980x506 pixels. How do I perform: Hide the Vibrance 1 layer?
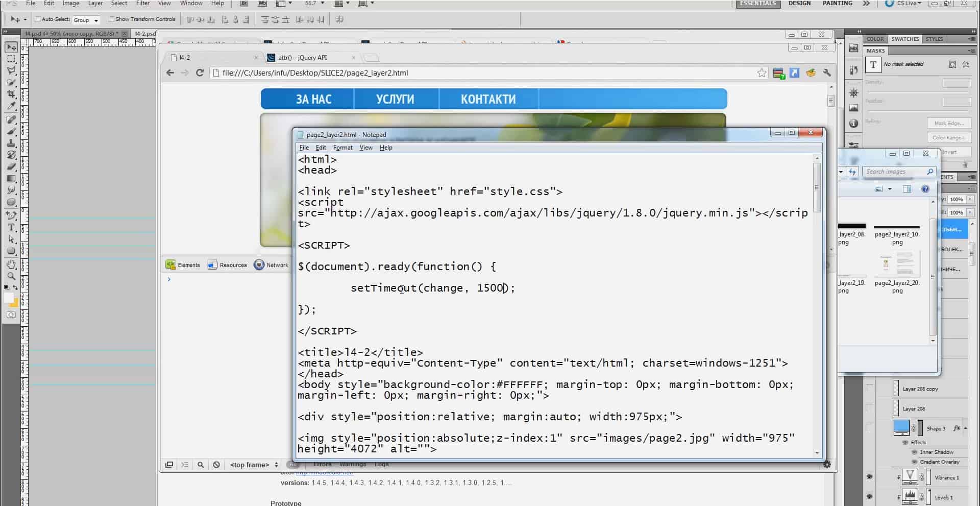click(869, 477)
